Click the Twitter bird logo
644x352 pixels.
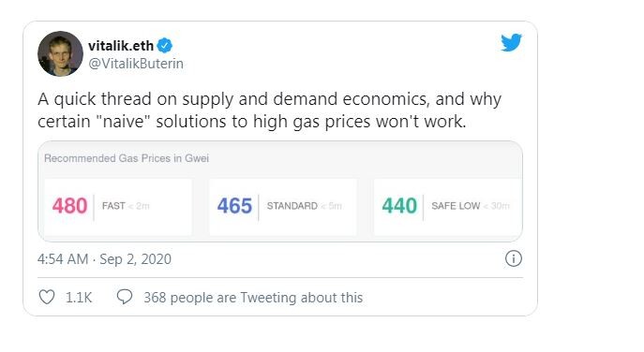click(511, 43)
